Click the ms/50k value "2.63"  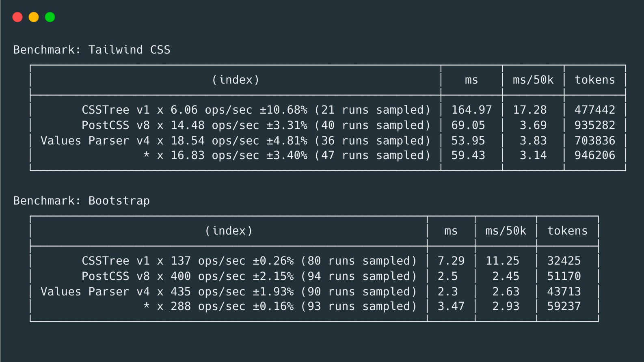[x=506, y=292]
